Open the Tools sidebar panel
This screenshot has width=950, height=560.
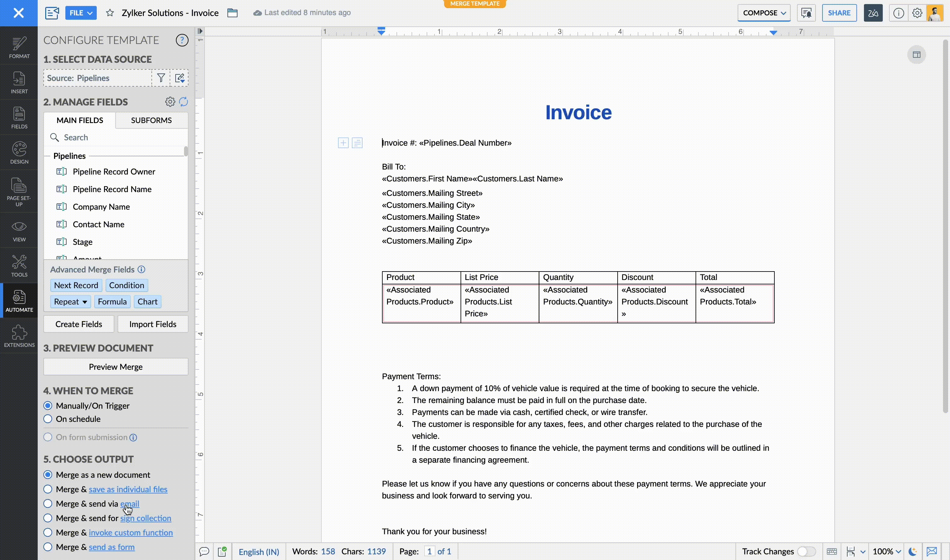click(x=19, y=266)
